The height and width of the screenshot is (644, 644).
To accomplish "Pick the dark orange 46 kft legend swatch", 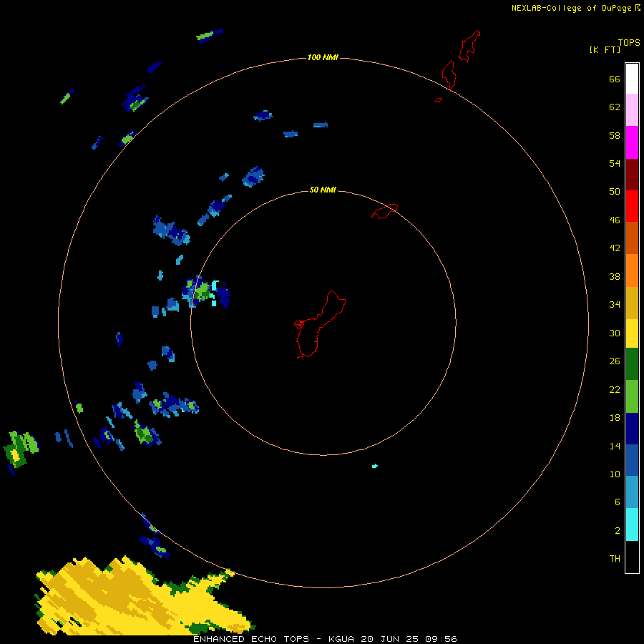I will pos(632,238).
